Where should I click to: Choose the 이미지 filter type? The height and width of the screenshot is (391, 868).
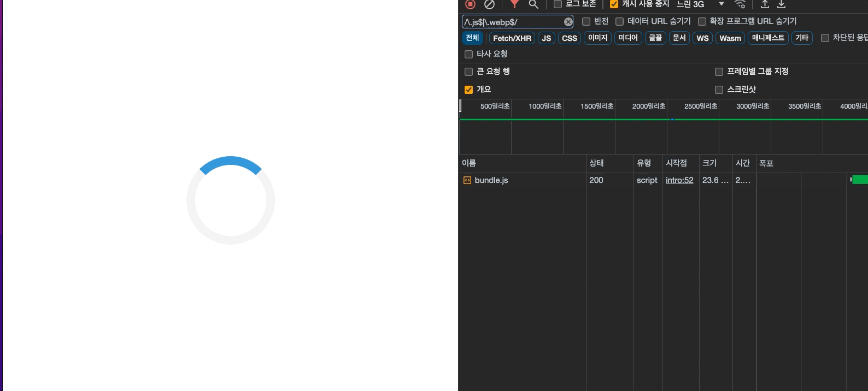coord(597,38)
